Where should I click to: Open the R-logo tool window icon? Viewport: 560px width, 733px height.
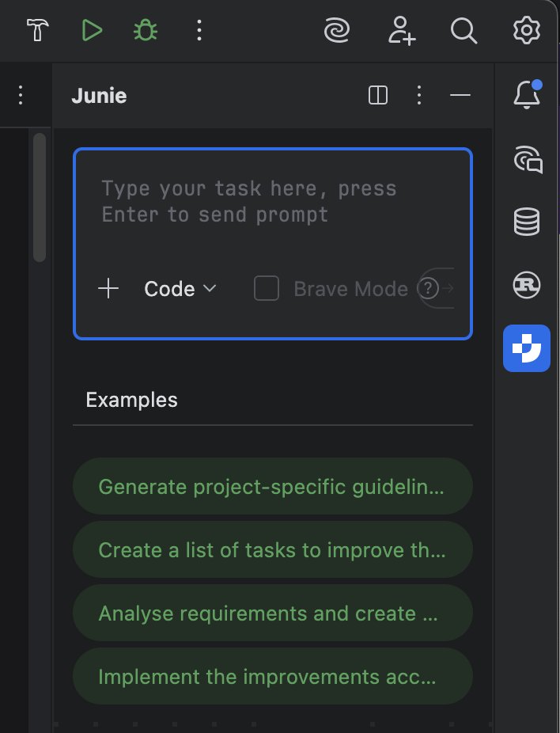click(527, 285)
